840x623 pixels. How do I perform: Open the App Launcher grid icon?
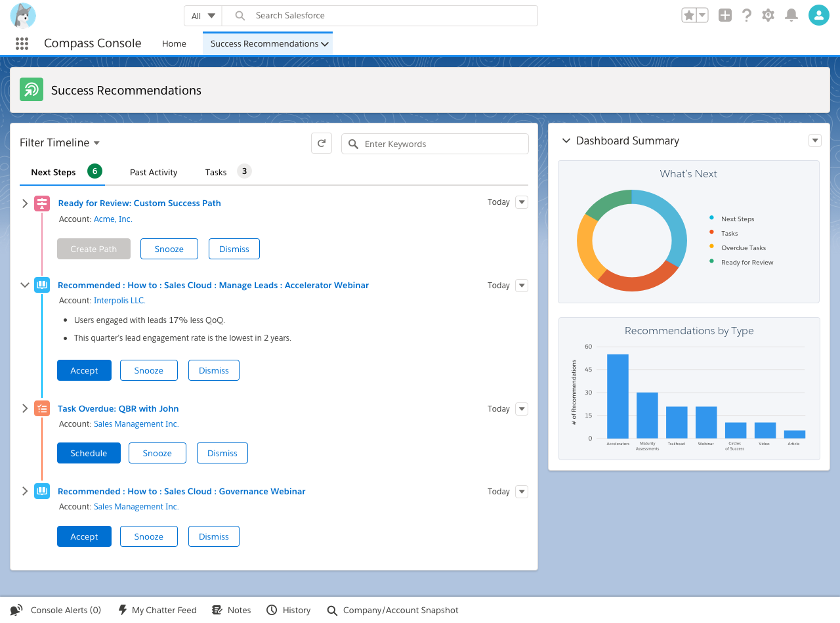(x=22, y=43)
